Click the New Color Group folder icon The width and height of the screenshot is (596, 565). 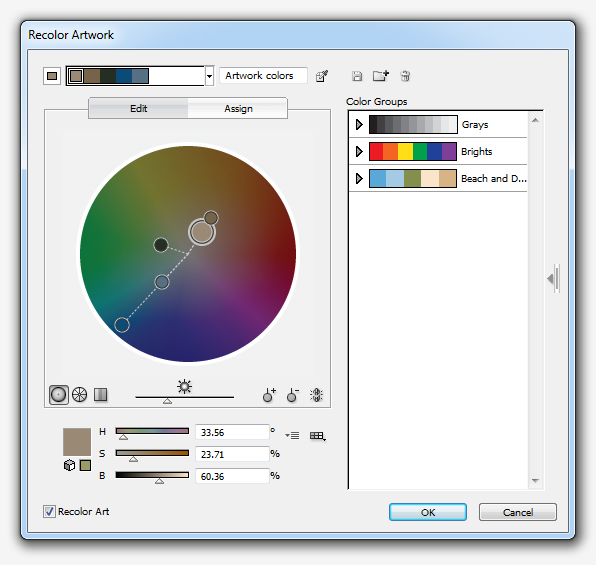coord(380,76)
